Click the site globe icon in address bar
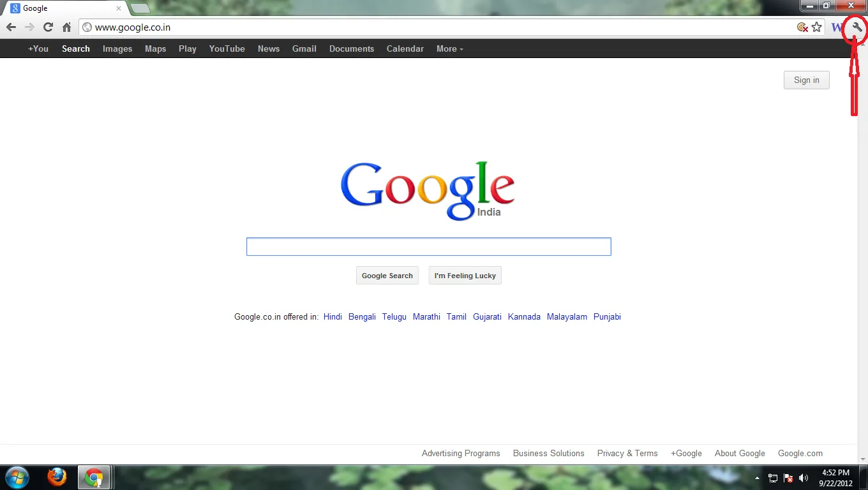868x490 pixels. tap(86, 27)
